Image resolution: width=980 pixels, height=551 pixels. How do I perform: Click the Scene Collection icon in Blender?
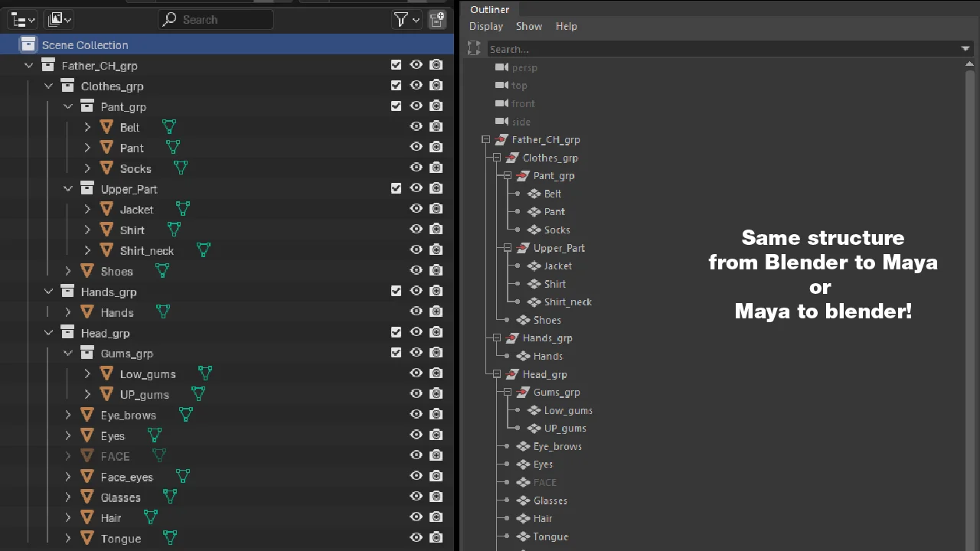click(x=28, y=44)
